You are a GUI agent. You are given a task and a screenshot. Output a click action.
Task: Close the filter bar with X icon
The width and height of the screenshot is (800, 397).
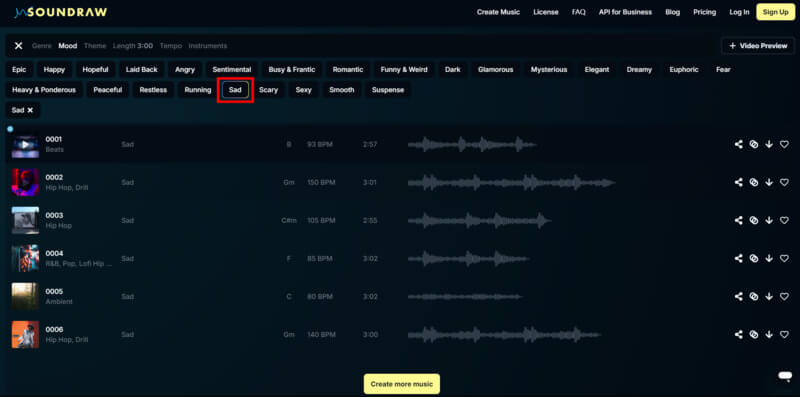(18, 46)
